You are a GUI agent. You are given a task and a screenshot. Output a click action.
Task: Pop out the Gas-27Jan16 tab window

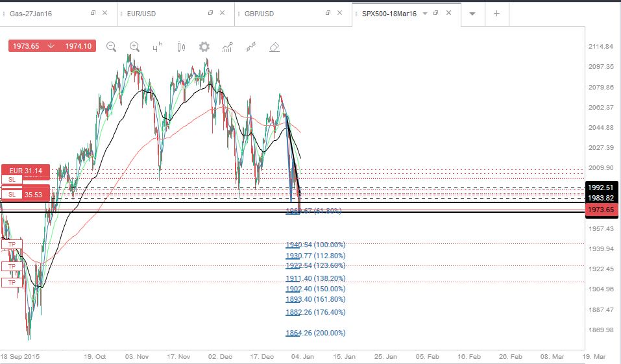(x=93, y=13)
